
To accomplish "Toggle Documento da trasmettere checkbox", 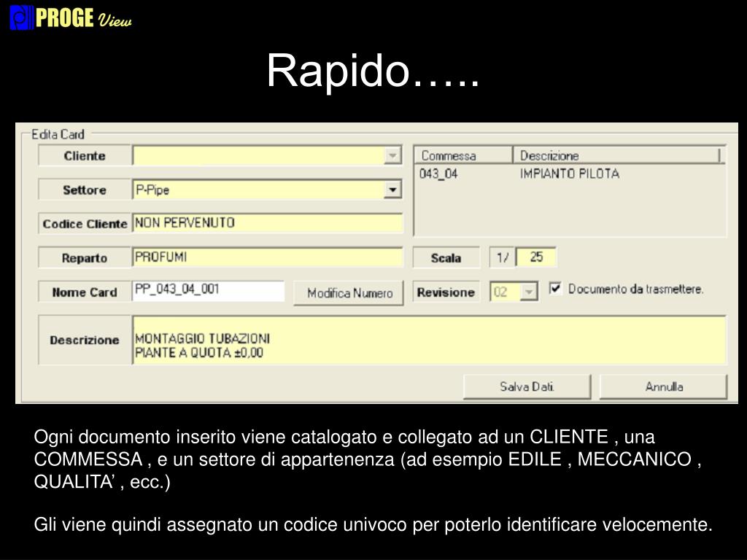I will (555, 289).
